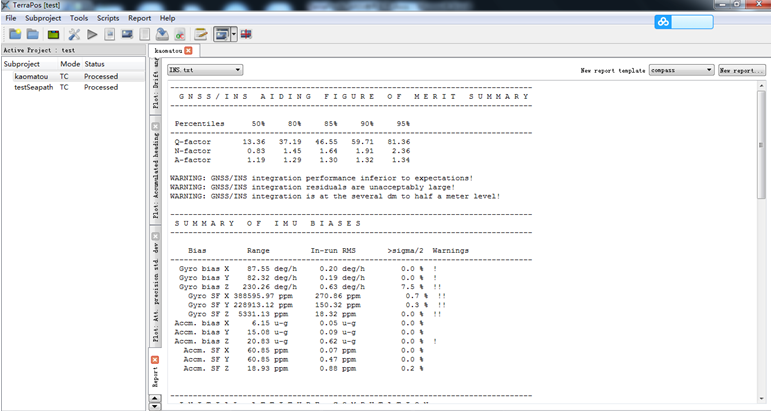Open the INS.txt file dropdown

click(x=206, y=70)
